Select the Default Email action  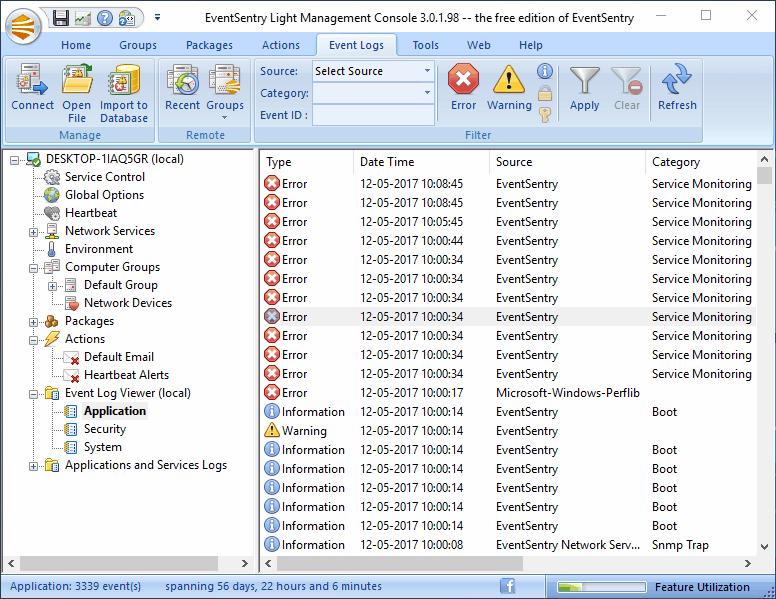119,357
